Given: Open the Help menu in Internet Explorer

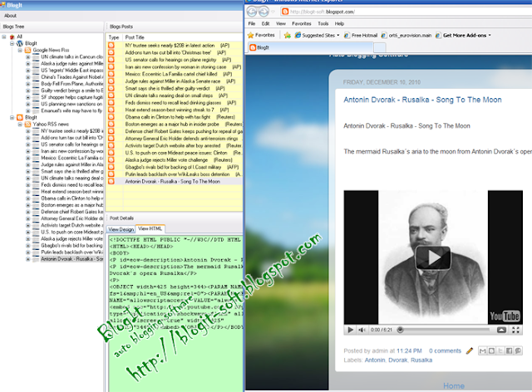Looking at the screenshot, I should [339, 24].
